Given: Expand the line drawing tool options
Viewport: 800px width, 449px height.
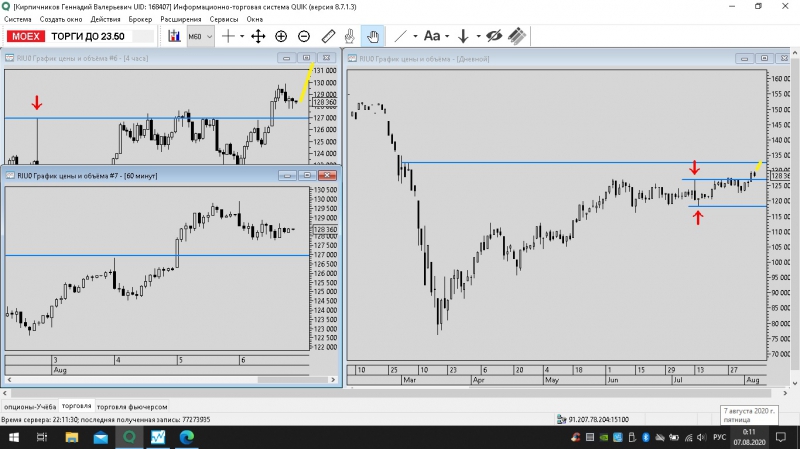Looking at the screenshot, I should point(415,36).
